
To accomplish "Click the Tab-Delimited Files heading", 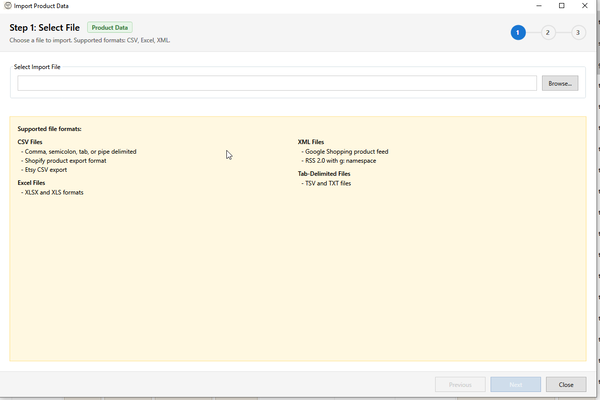I will coord(325,174).
